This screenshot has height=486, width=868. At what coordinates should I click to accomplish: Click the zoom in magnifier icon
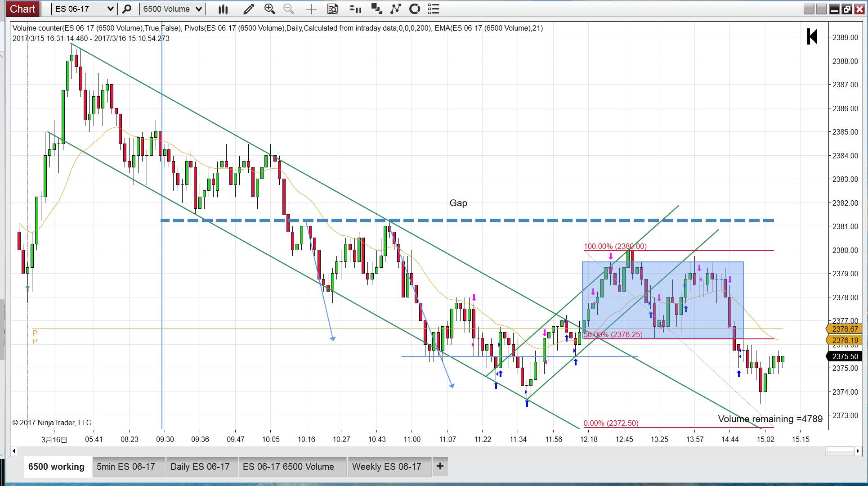click(x=269, y=9)
